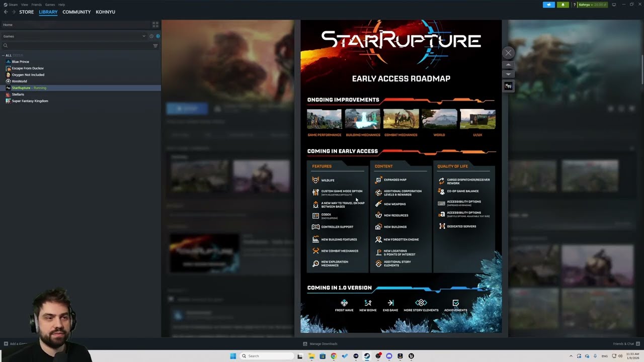Screen dimensions: 644x362
Task: Open Windows Start menu
Action: 233,356
